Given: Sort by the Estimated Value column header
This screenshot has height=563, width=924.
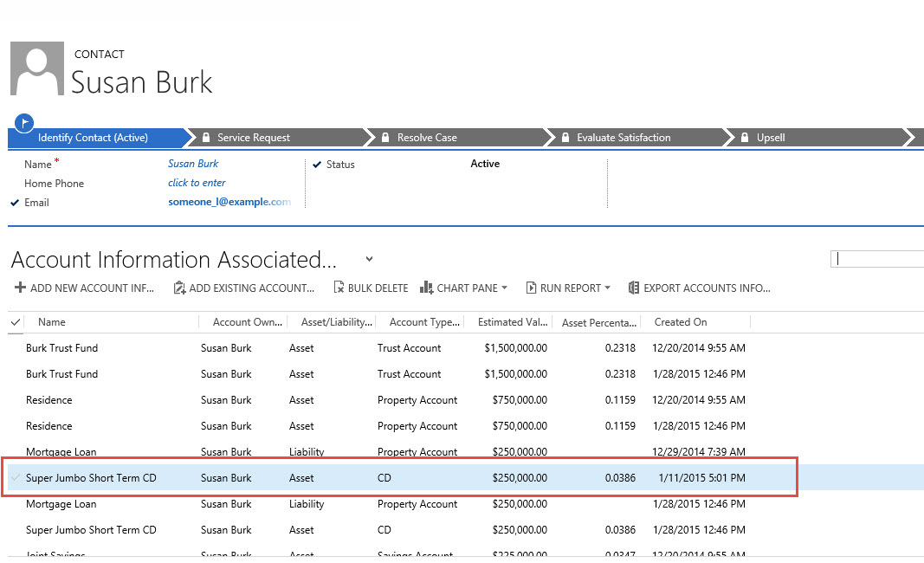Looking at the screenshot, I should [512, 322].
